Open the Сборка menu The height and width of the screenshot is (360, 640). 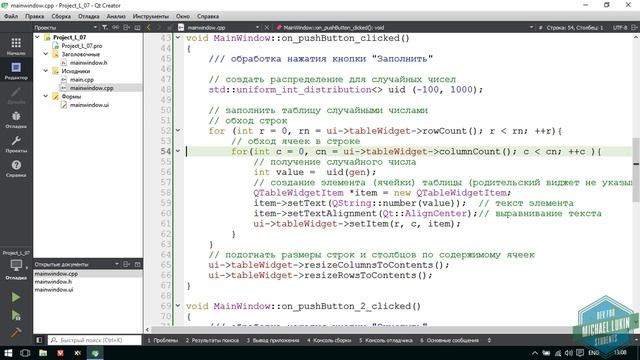[61, 16]
